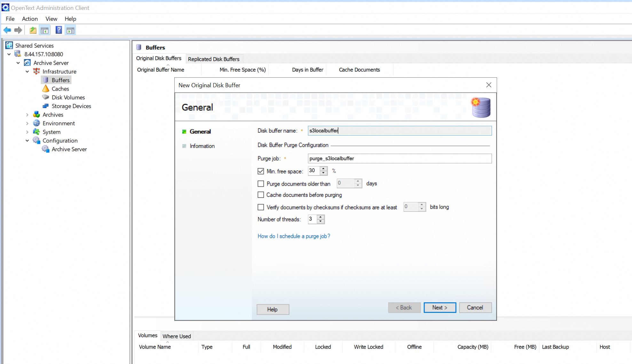Switch to the Replicated Disk Buffers tab
The image size is (632, 364).
[x=214, y=59]
